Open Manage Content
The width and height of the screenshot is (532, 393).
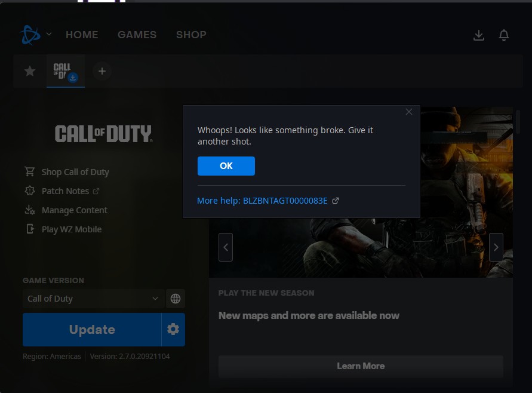[75, 210]
